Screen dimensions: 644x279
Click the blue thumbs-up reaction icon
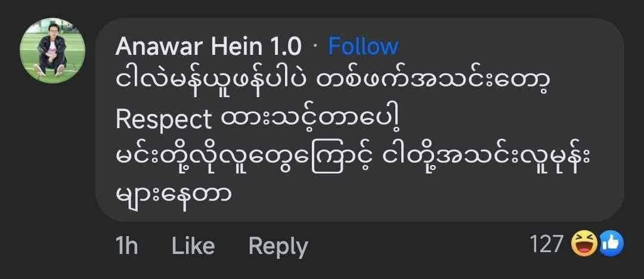(x=611, y=244)
